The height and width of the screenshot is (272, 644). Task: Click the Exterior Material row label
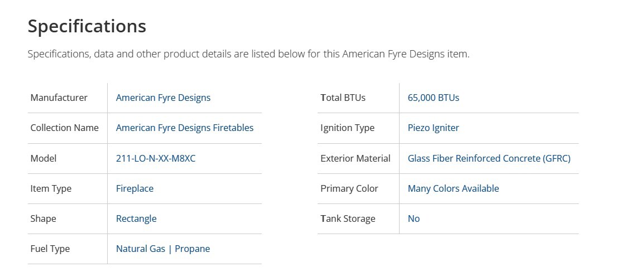pyautogui.click(x=355, y=158)
